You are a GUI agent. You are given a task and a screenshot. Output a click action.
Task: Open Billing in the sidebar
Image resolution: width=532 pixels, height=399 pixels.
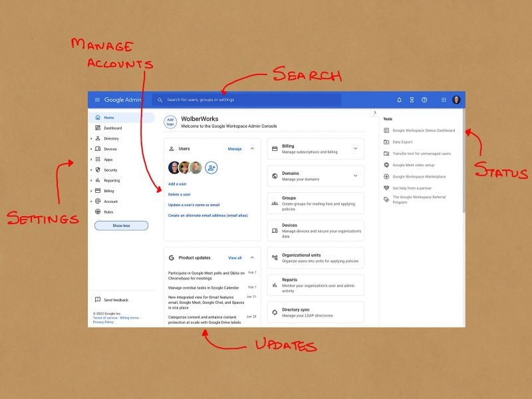pyautogui.click(x=122, y=191)
